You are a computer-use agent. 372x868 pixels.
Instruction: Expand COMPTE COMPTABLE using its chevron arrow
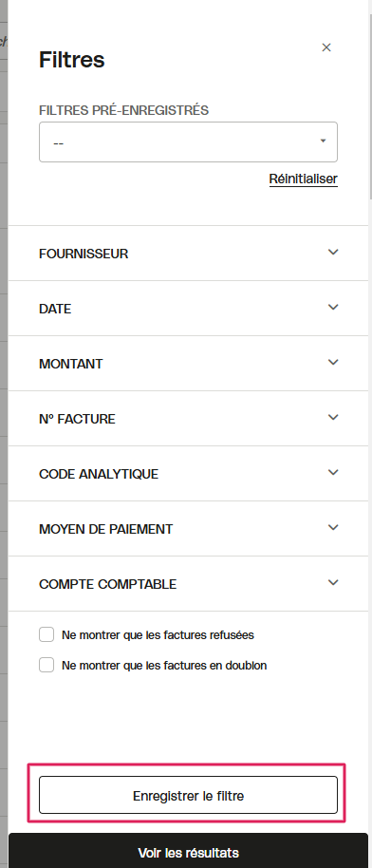[x=333, y=583]
